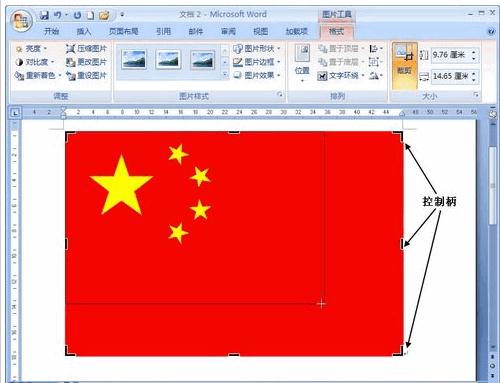Expand Text Wrapping (文字环绕) dropdown
Screen dimensions: 500x383
pos(341,76)
